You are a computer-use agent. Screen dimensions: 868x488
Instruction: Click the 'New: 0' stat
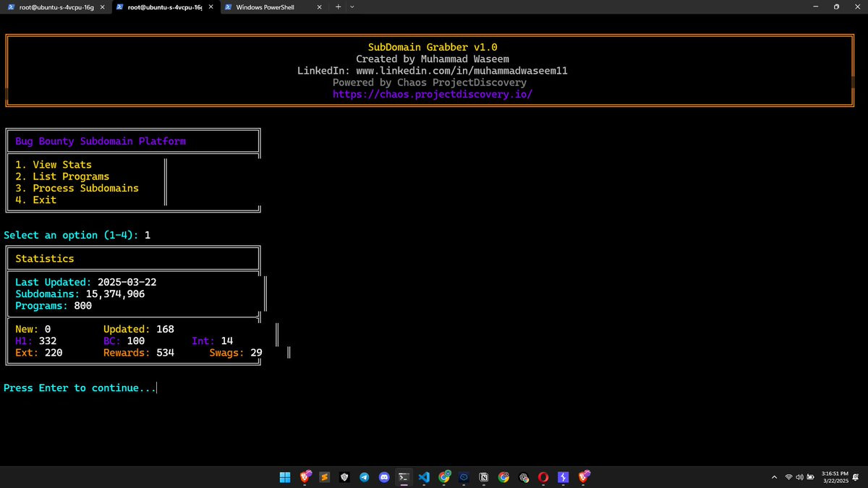pos(33,329)
